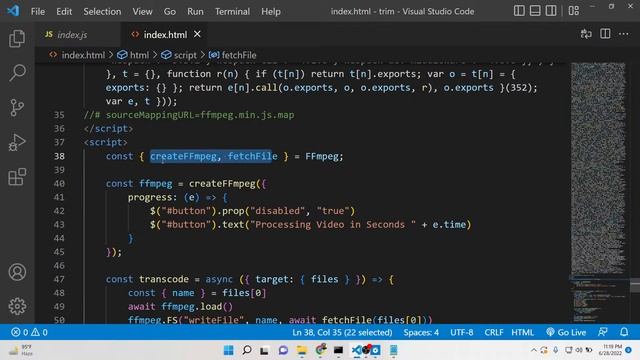
Task: Open the Terminal menu
Action: (x=232, y=11)
